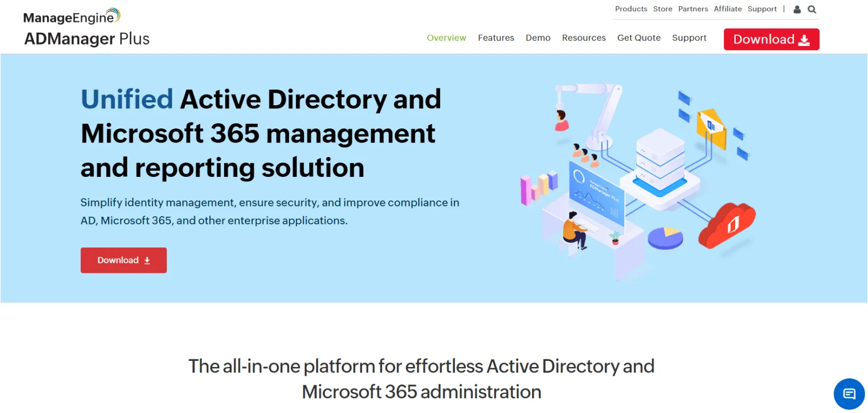
Task: Click the hero Download button
Action: pos(124,260)
